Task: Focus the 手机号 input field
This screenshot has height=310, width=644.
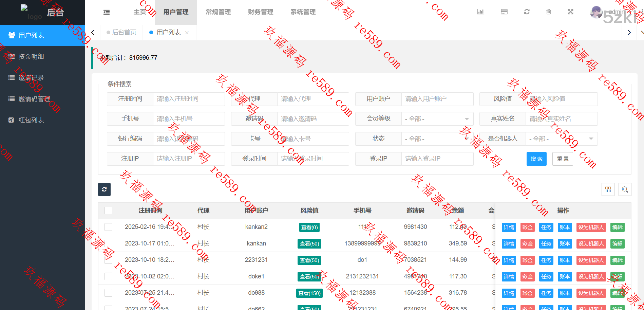Action: coord(188,119)
